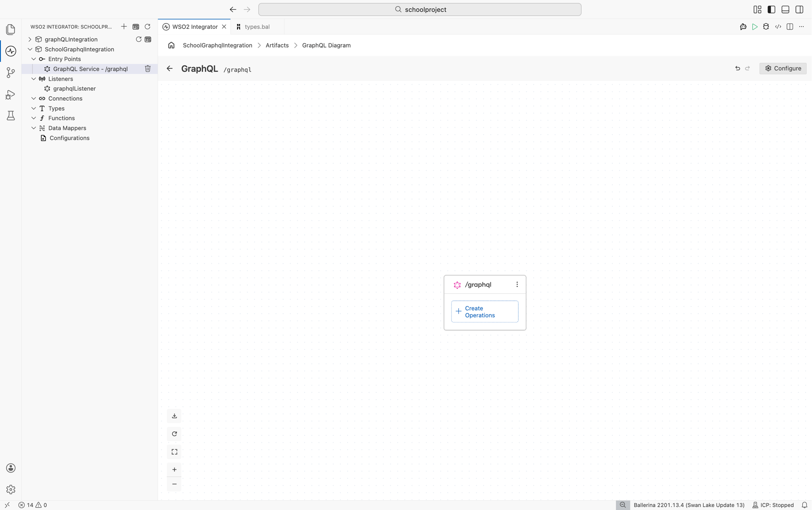Image resolution: width=812 pixels, height=510 pixels.
Task: Open errors and warnings count in status bar
Action: click(32, 505)
